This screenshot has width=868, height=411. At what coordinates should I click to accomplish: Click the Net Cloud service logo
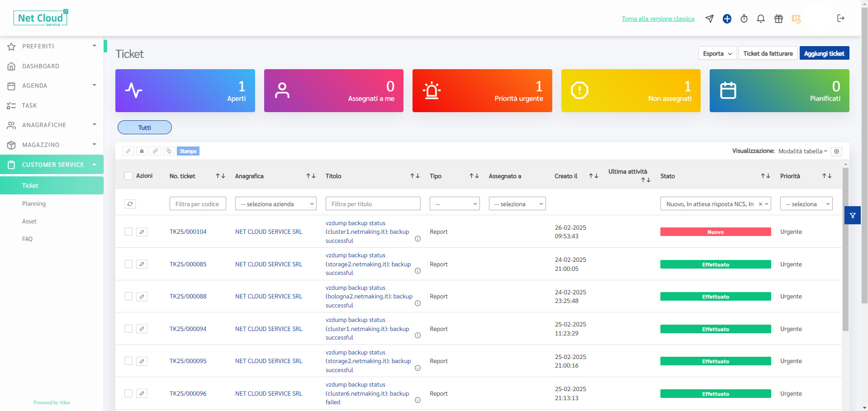(41, 18)
